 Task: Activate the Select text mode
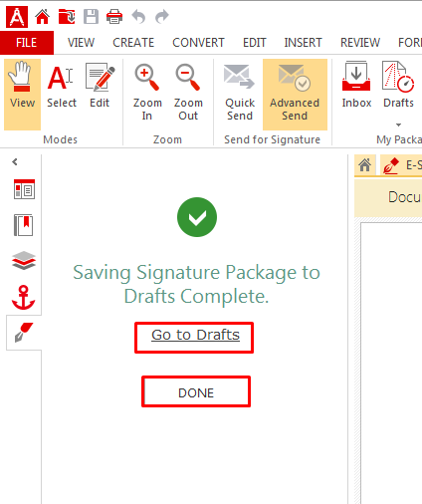62,86
